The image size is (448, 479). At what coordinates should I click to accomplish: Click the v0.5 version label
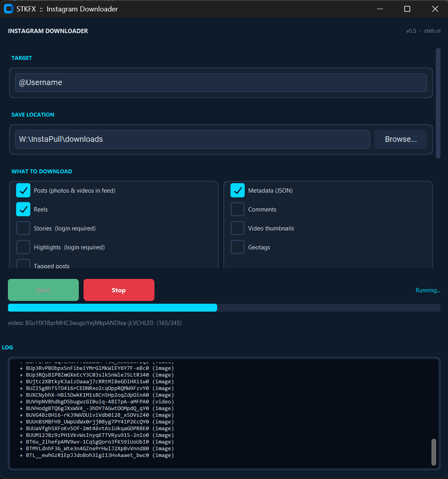pyautogui.click(x=411, y=31)
